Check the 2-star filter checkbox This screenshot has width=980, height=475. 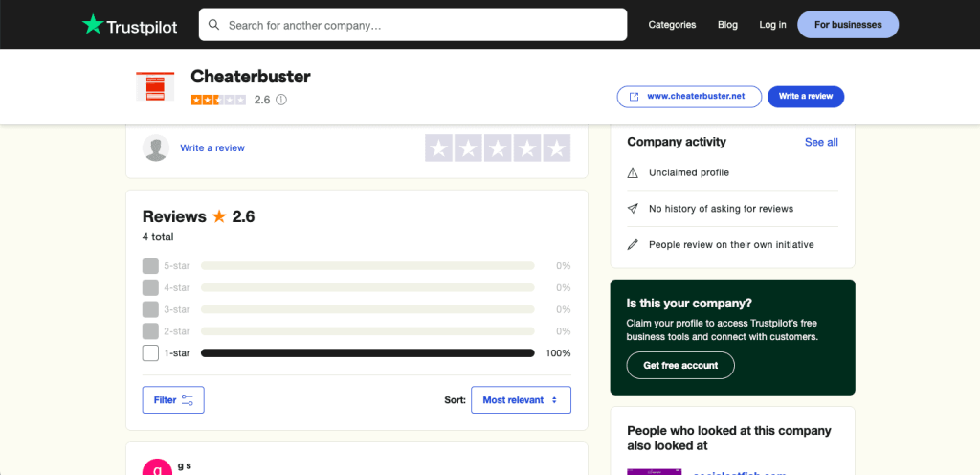[150, 331]
